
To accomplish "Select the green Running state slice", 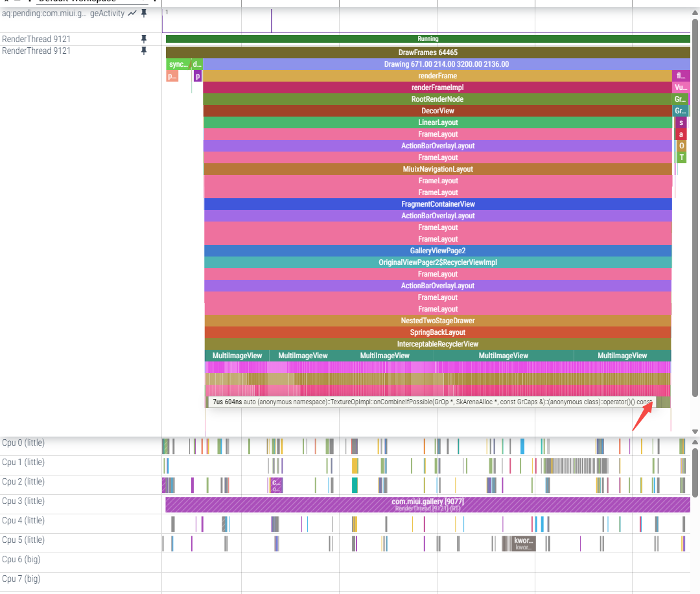I will 428,39.
